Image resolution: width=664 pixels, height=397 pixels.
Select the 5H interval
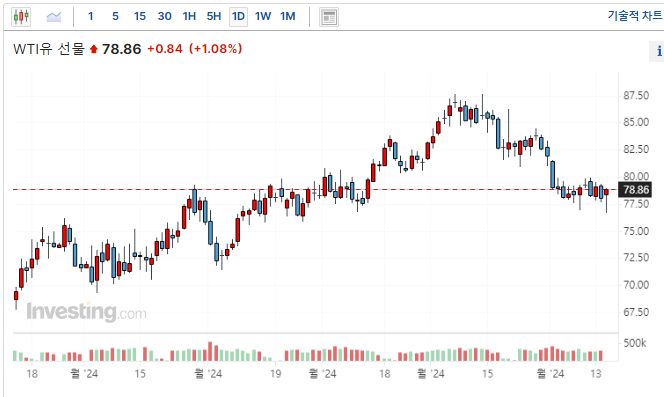click(214, 17)
